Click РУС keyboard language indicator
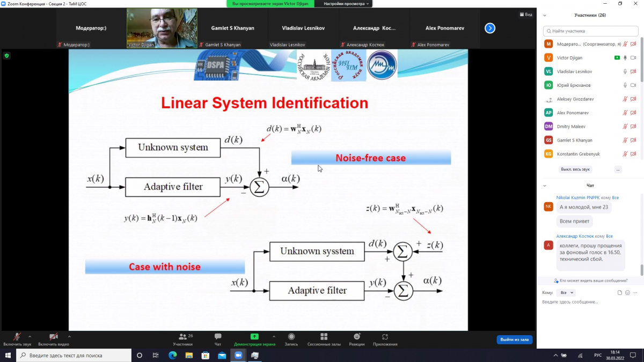This screenshot has height=362, width=644. (x=597, y=355)
